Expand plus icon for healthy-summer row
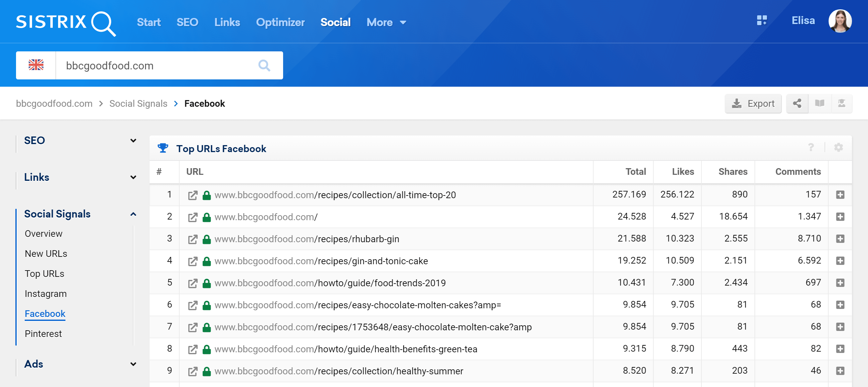Viewport: 868px width, 387px height. (x=840, y=371)
